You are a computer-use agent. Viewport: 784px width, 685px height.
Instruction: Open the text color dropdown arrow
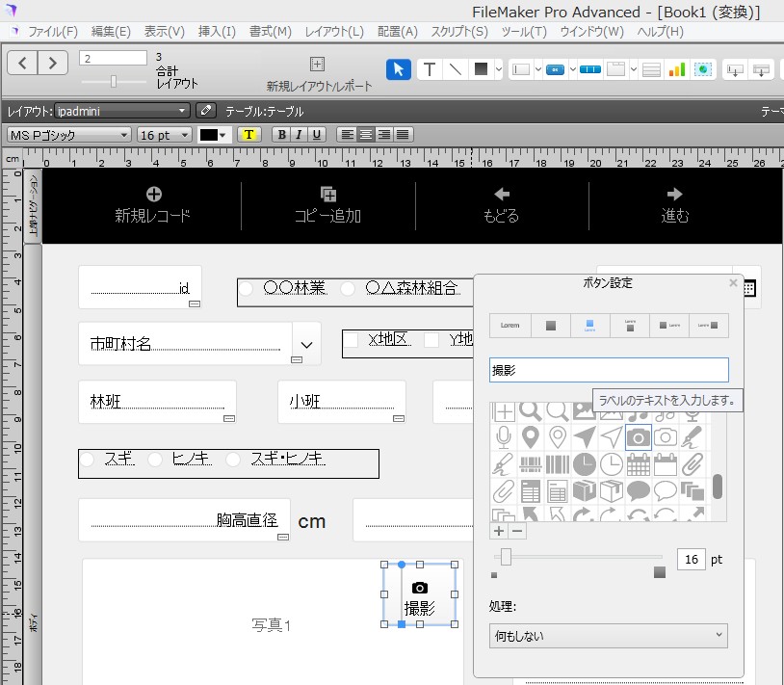[x=223, y=135]
